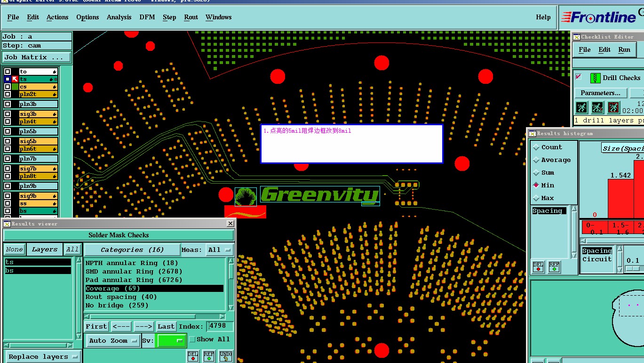The width and height of the screenshot is (644, 363).
Task: Close the Results viewer window
Action: click(x=230, y=224)
